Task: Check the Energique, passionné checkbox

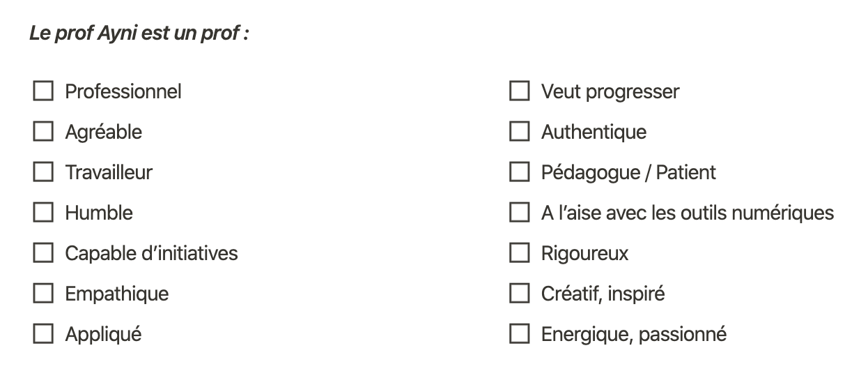Action: click(519, 334)
